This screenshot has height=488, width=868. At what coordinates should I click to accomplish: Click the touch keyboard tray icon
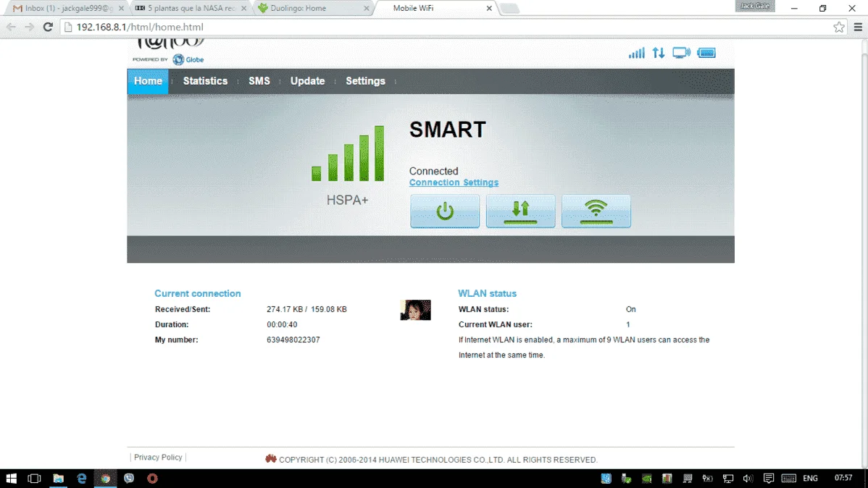(789, 479)
